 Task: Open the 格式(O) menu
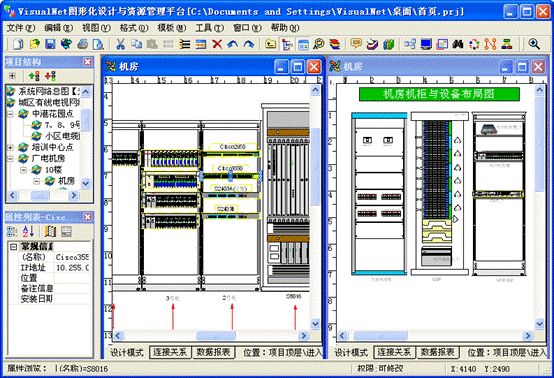pos(134,28)
